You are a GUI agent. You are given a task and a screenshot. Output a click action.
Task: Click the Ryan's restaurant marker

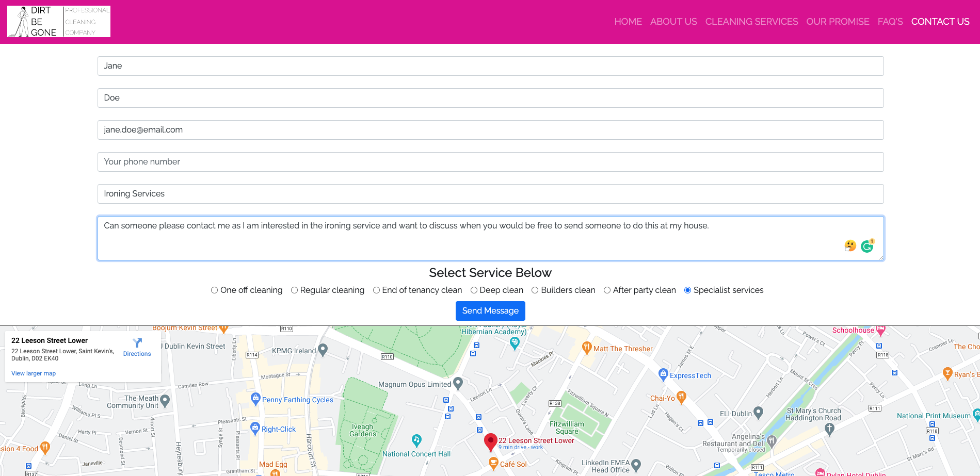tap(947, 373)
